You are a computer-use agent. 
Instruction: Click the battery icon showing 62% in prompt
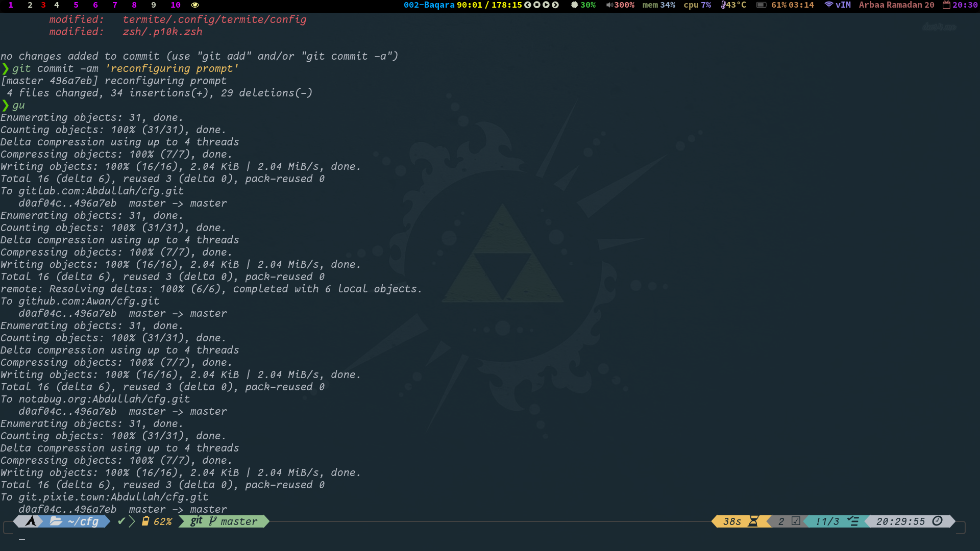click(x=145, y=521)
